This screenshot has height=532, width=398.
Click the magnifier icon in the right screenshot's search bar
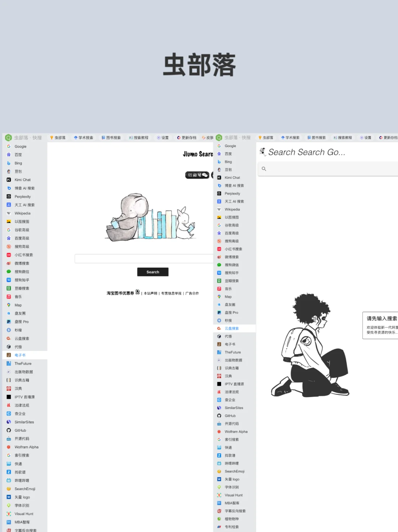(264, 169)
